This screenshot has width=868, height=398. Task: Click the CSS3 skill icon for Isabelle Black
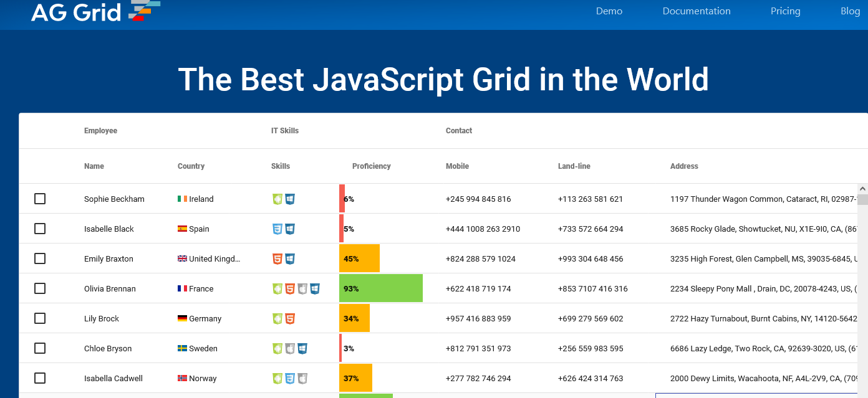point(277,229)
